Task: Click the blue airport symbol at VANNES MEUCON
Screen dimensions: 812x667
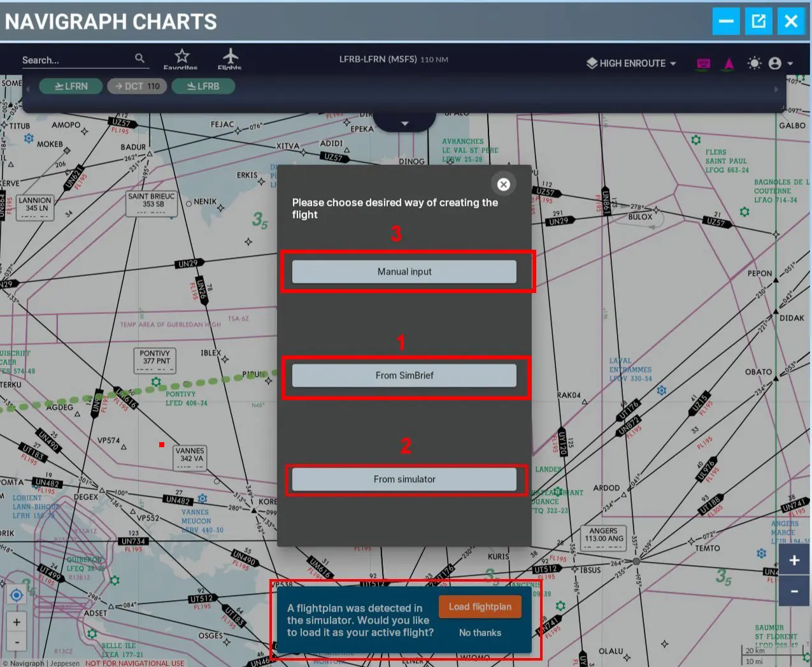Action: (x=202, y=498)
